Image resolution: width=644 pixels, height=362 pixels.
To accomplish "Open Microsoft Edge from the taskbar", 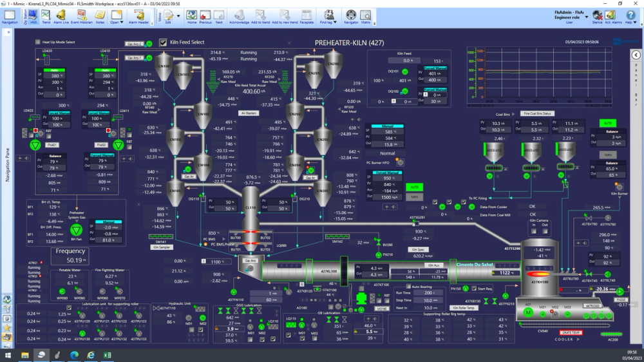I will [x=74, y=355].
